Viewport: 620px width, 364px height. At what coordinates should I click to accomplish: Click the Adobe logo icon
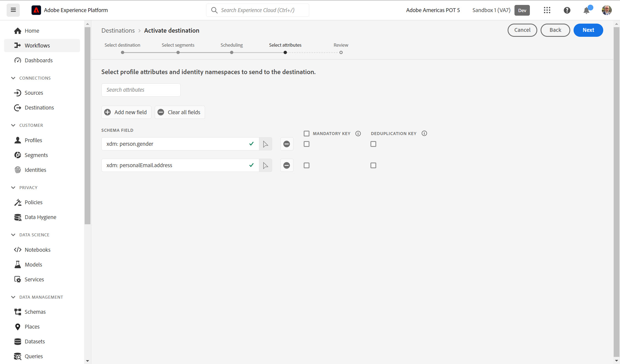(36, 10)
